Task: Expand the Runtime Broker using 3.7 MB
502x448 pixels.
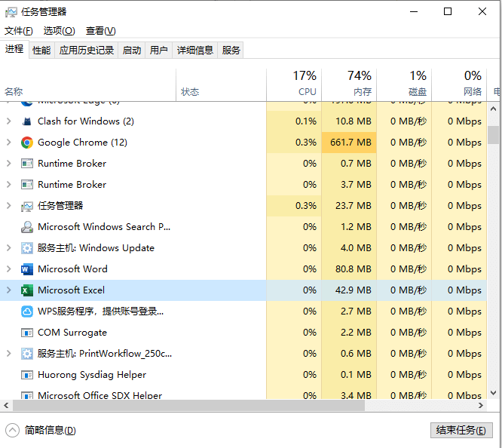Action: (8, 185)
